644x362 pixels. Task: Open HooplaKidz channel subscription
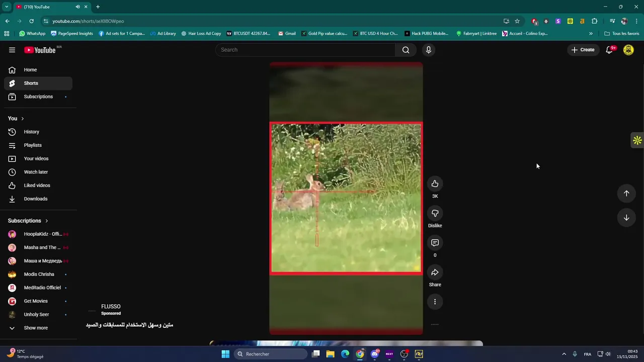[x=38, y=234]
